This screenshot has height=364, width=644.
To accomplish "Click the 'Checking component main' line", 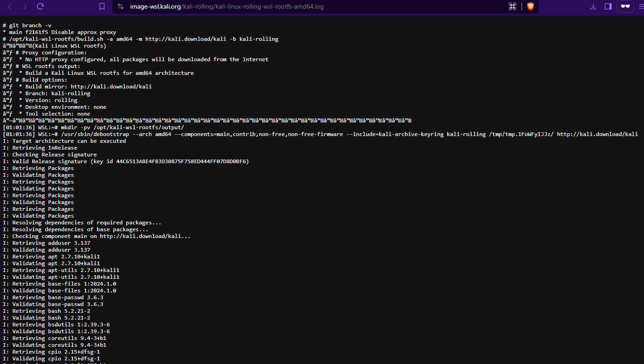I will 97,236.
